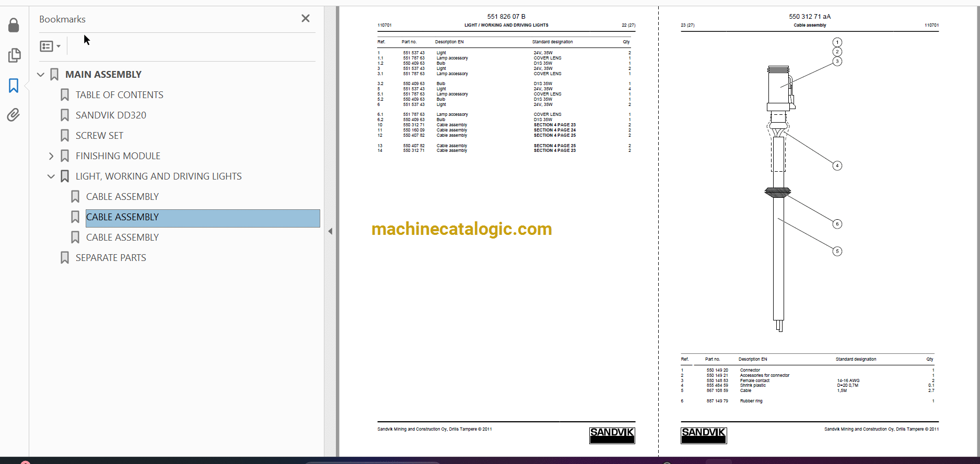Click the Connector description in parts table
The image size is (980, 464).
(x=750, y=370)
